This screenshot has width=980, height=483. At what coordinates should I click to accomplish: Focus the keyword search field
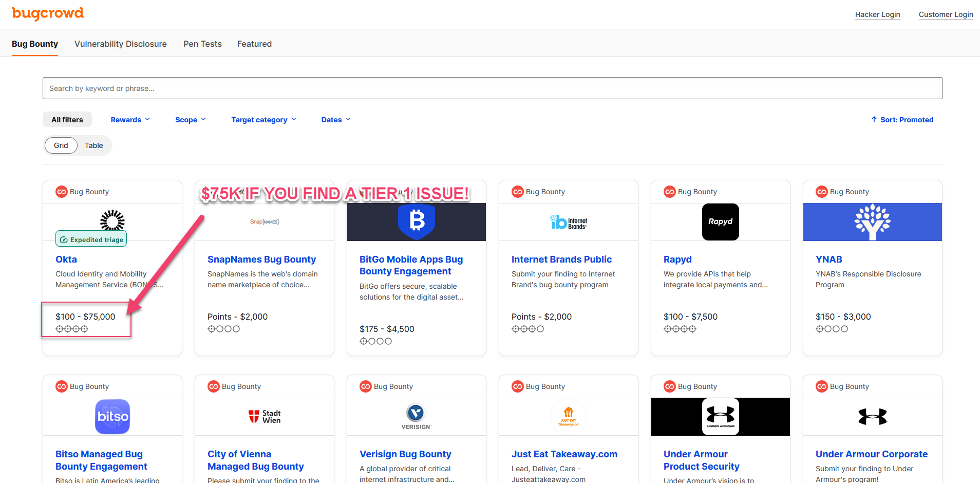493,88
